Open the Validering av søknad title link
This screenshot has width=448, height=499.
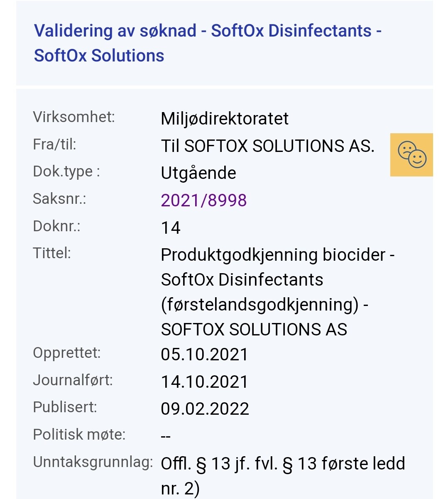[208, 43]
